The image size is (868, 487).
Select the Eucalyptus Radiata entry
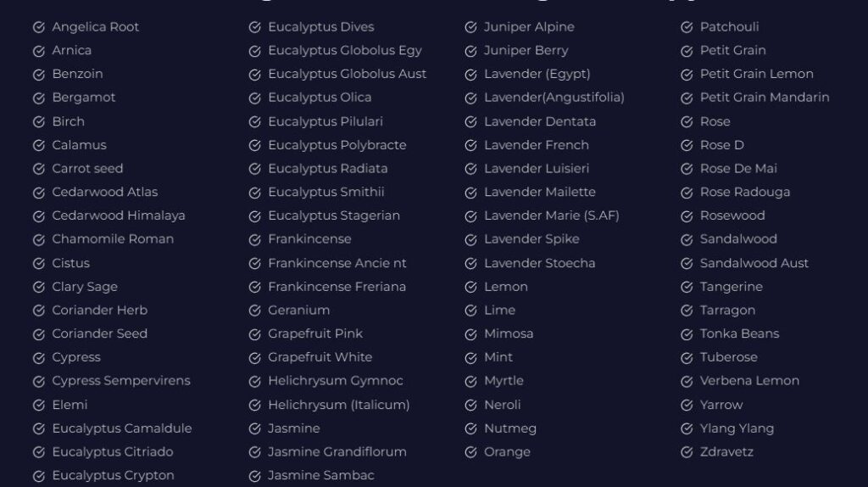pyautogui.click(x=319, y=169)
